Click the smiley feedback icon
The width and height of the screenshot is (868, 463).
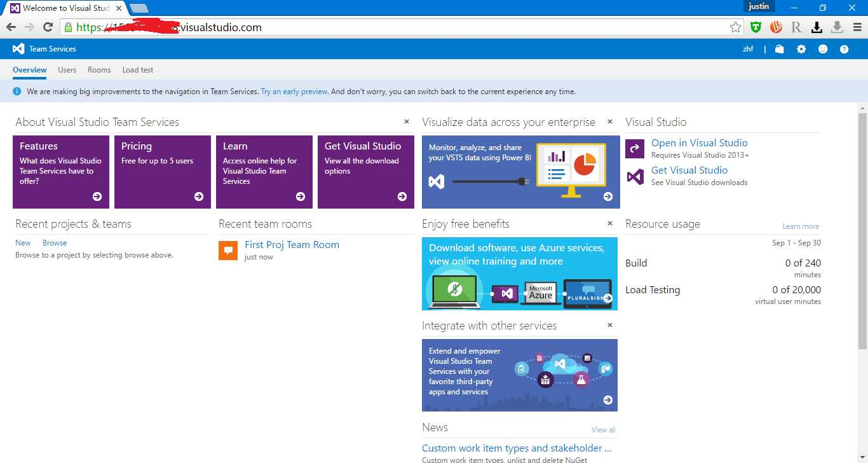point(823,49)
